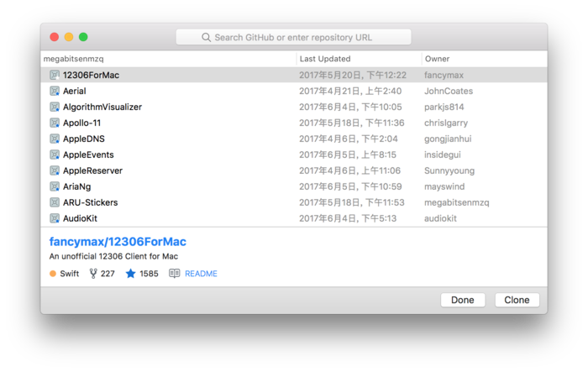Click owner name mayswind

click(444, 186)
